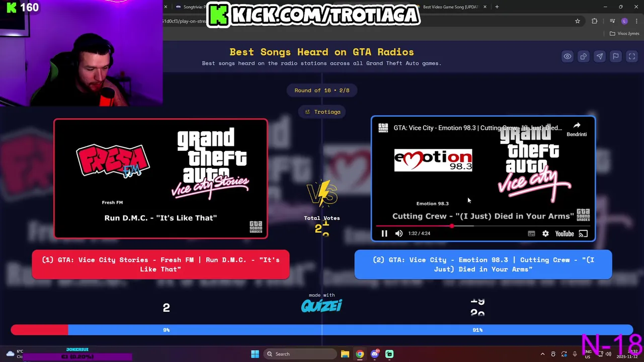Click the left vote count 2
The width and height of the screenshot is (644, 362).
(167, 308)
